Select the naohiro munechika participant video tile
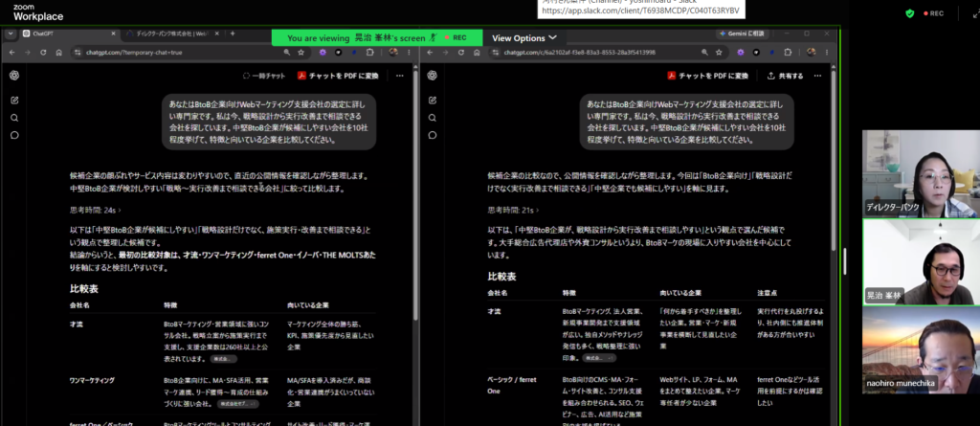 click(922, 350)
